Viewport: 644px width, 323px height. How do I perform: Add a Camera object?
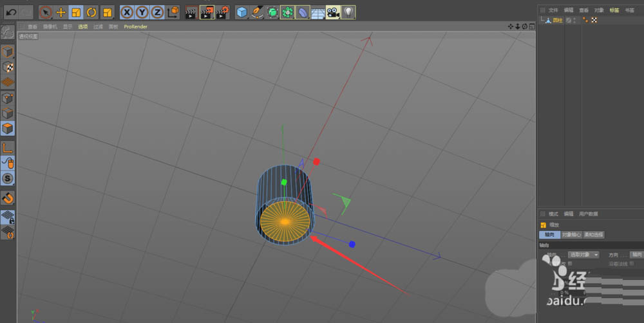tap(333, 12)
